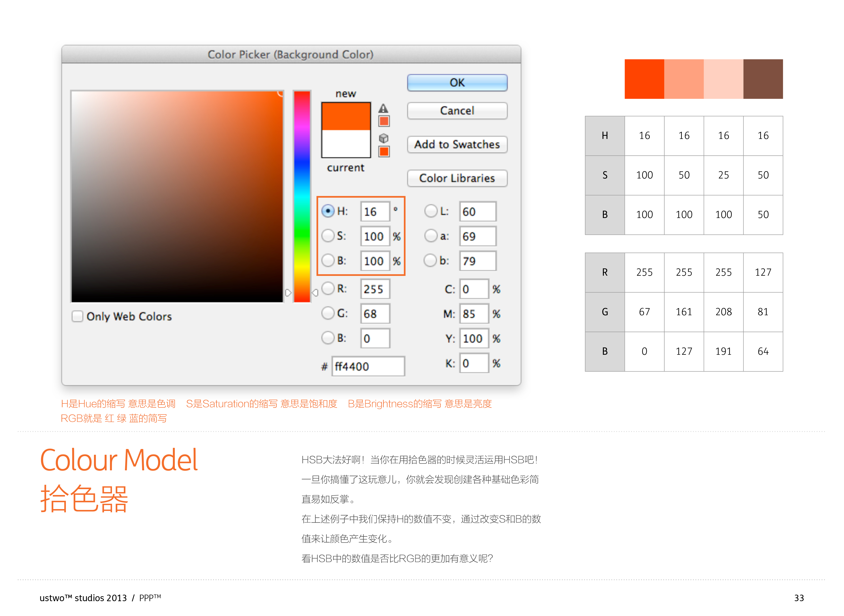Select the S saturation radio button
The image size is (844, 616).
click(328, 236)
